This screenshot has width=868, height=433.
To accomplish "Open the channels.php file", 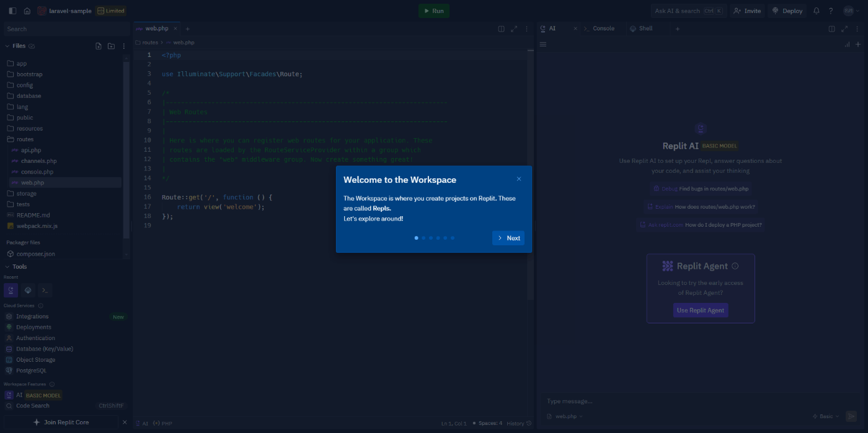I will pos(65,161).
